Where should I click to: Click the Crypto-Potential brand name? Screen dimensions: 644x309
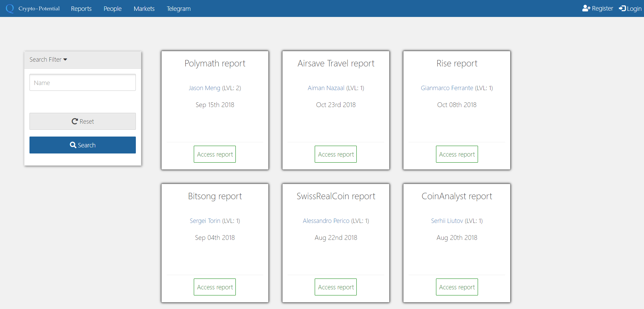pyautogui.click(x=39, y=8)
